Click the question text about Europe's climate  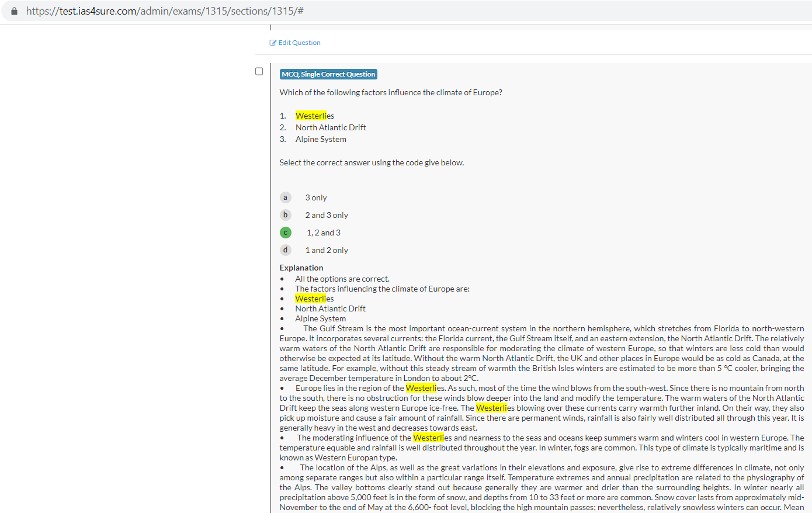pos(390,92)
